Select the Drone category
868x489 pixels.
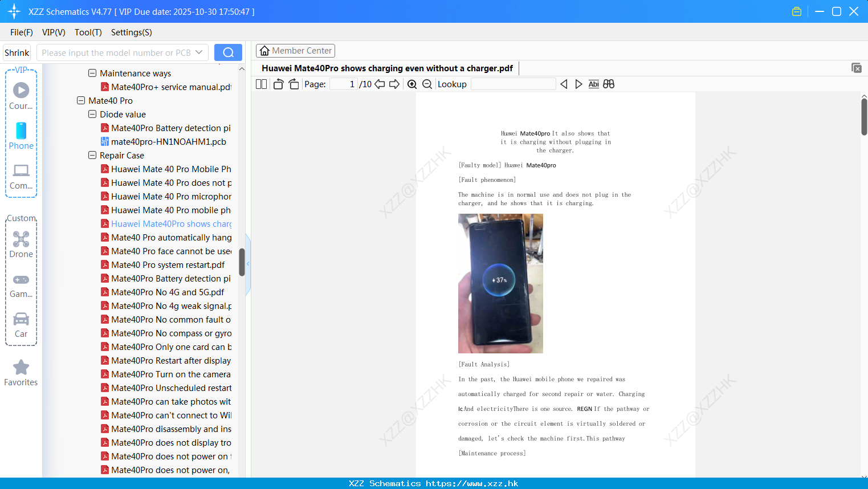[21, 244]
